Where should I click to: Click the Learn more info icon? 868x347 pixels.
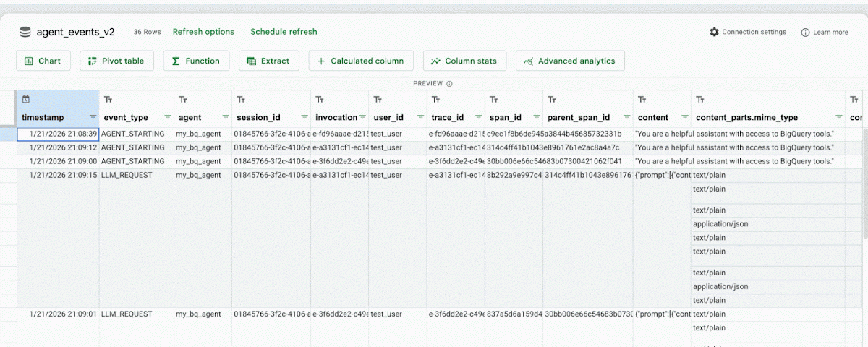point(805,33)
